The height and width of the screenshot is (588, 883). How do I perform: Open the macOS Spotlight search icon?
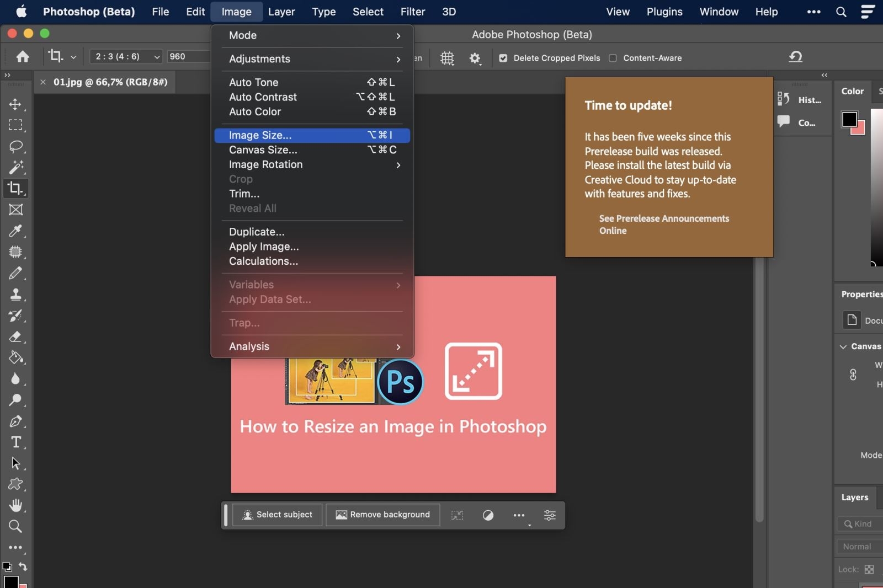(x=841, y=12)
